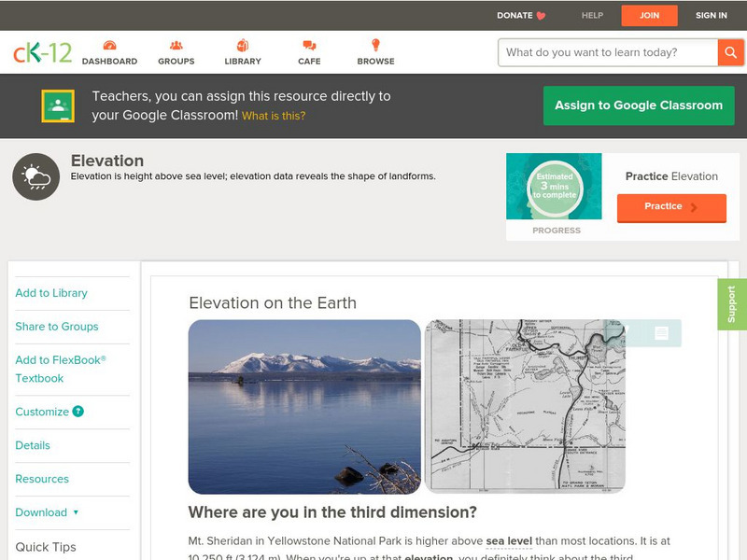747x560 pixels.
Task: Open the Details link
Action: [x=33, y=445]
